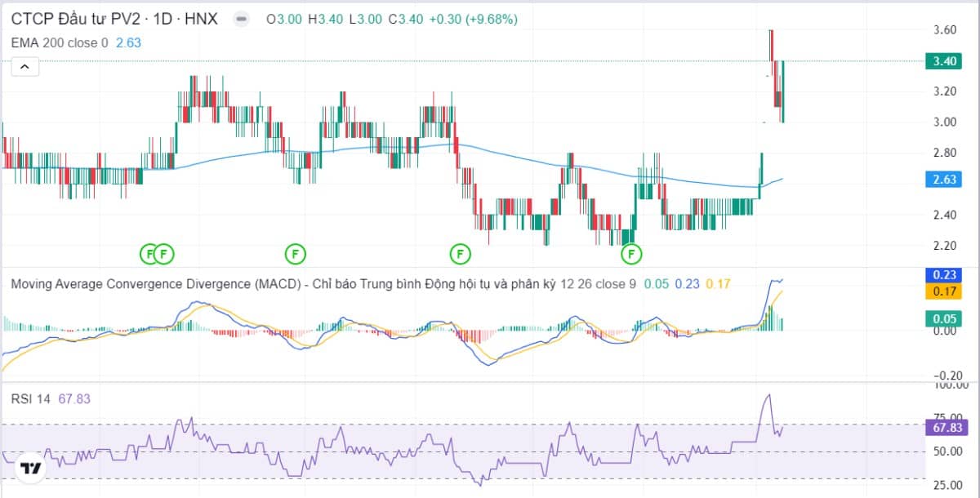Click the TradingView logo in the RSI pane
980x498 pixels.
(31, 469)
